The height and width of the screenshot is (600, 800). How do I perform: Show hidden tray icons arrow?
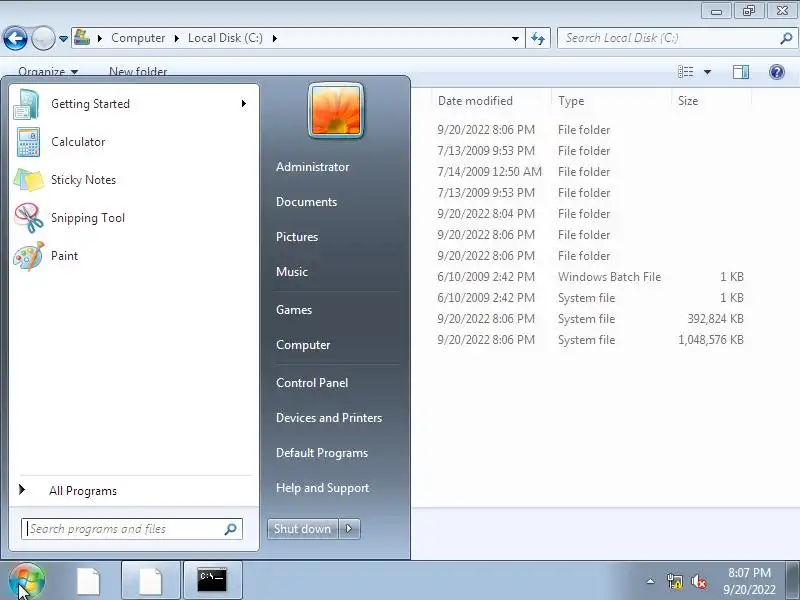pyautogui.click(x=651, y=581)
